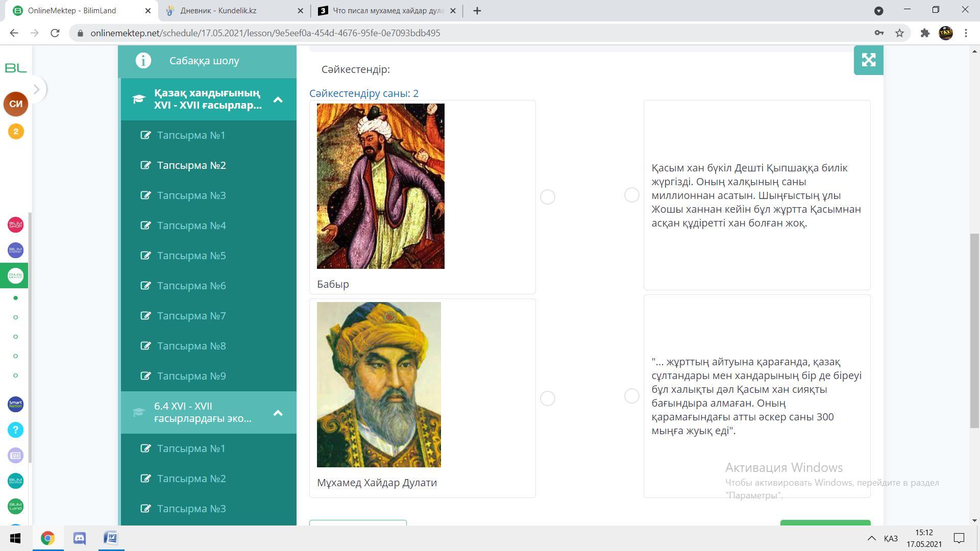Select radio button next to Бабыр
The height and width of the screenshot is (551, 980).
click(547, 197)
